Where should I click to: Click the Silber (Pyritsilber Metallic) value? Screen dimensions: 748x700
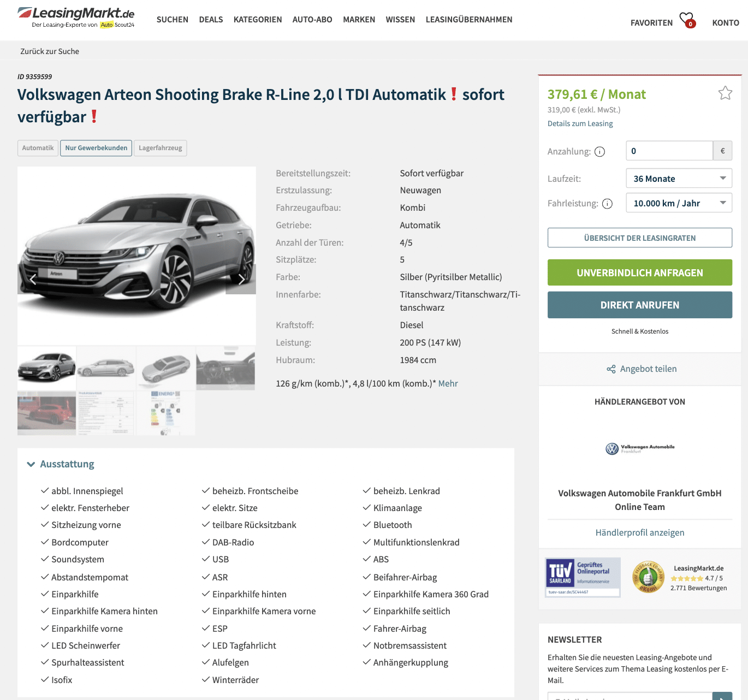tap(451, 277)
